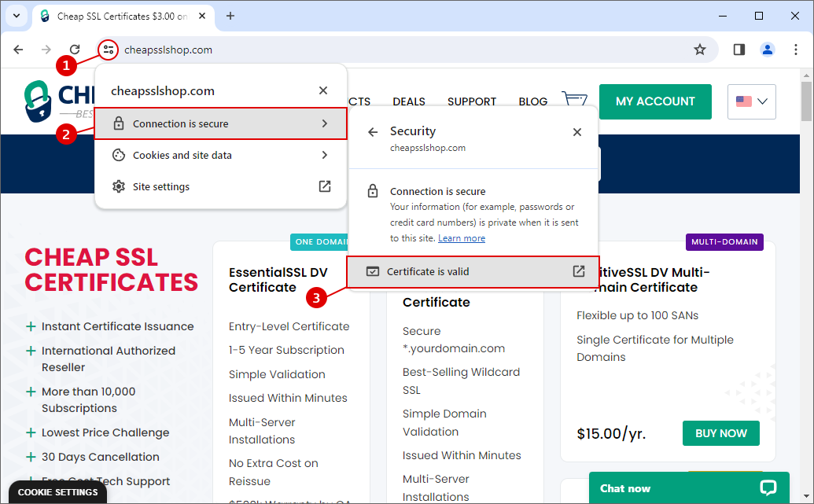Click the browser forward arrow
This screenshot has height=504, width=814.
pyautogui.click(x=46, y=50)
